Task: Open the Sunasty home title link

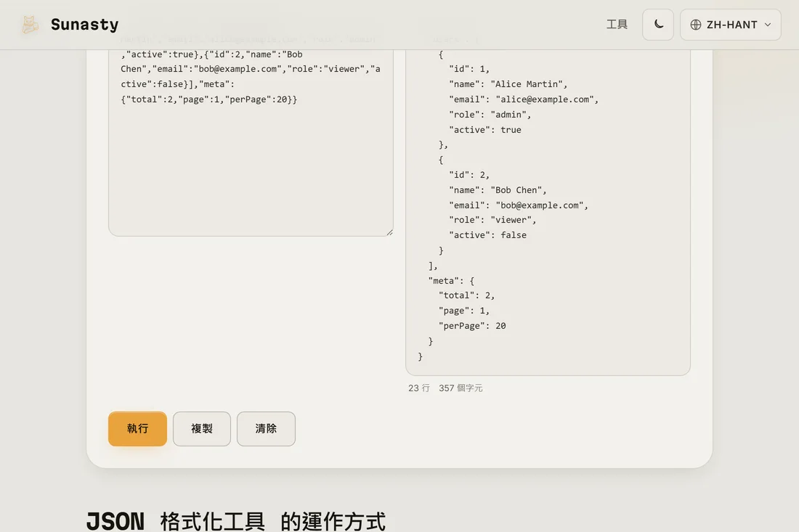Action: [x=84, y=25]
